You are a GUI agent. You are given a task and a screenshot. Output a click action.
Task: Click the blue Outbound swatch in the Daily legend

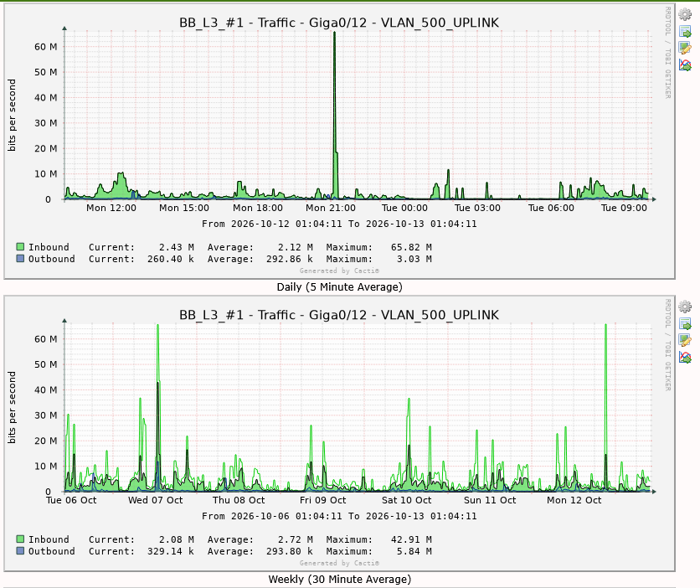tap(20, 258)
